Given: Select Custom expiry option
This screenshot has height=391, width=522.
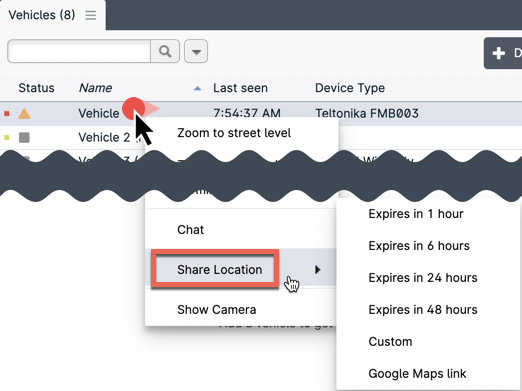Looking at the screenshot, I should pyautogui.click(x=390, y=342).
